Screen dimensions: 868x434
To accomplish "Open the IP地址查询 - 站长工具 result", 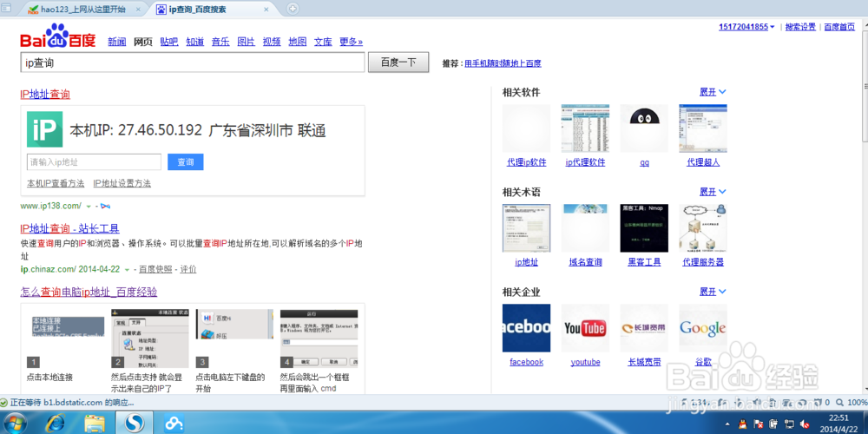I will coord(69,228).
